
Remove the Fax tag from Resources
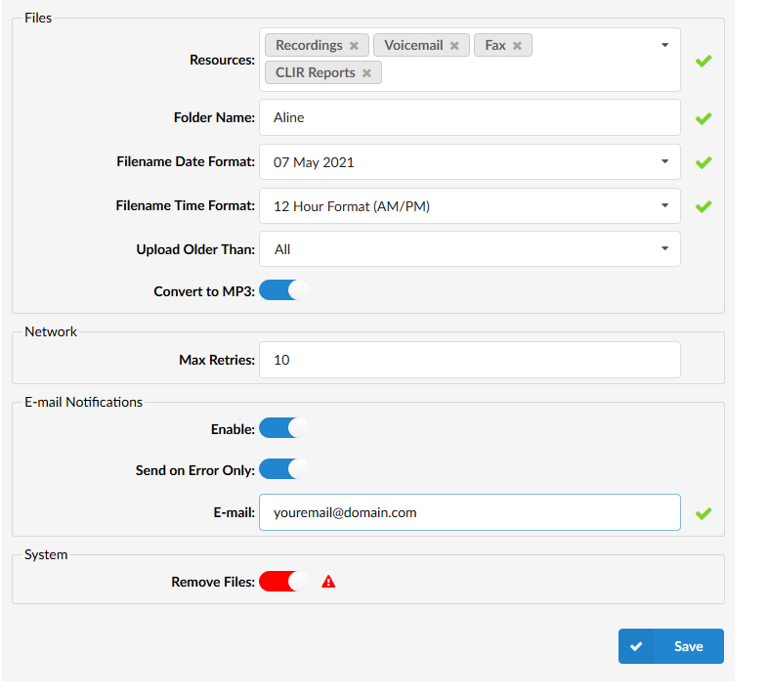(517, 46)
